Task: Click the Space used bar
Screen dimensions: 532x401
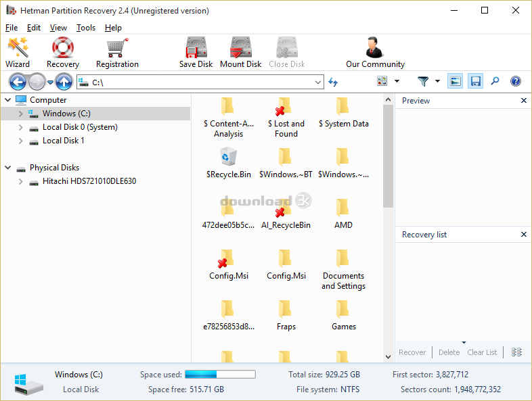Action: [220, 374]
